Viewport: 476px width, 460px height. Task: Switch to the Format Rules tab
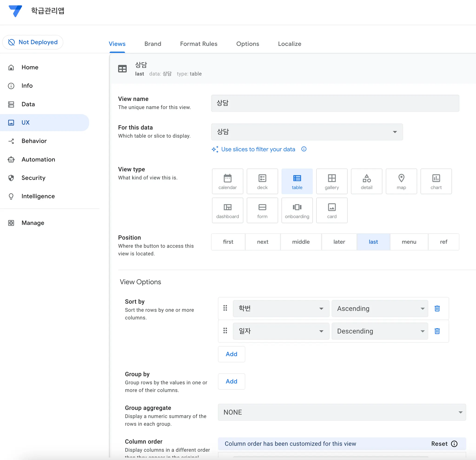(x=198, y=44)
